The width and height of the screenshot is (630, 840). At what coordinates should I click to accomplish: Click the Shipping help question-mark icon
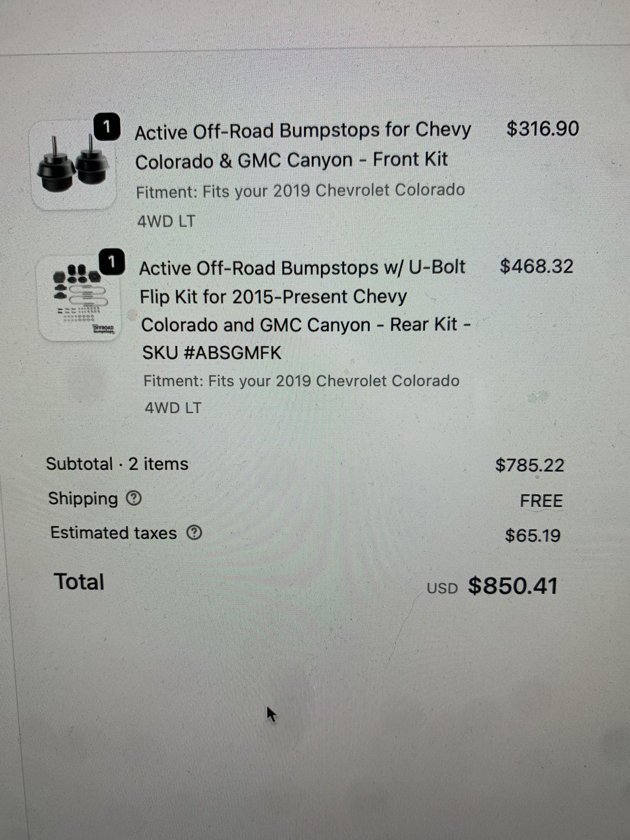click(134, 498)
